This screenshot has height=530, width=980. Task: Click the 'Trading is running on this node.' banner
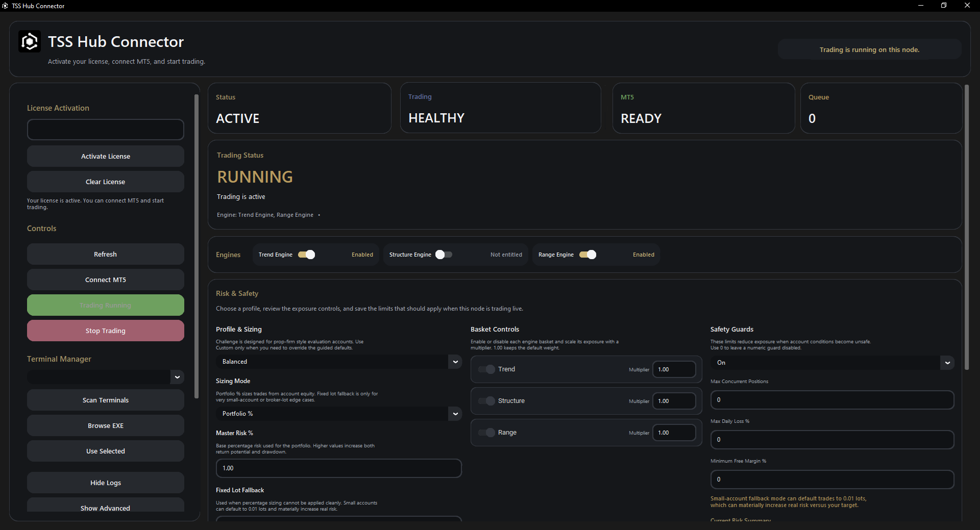point(869,49)
